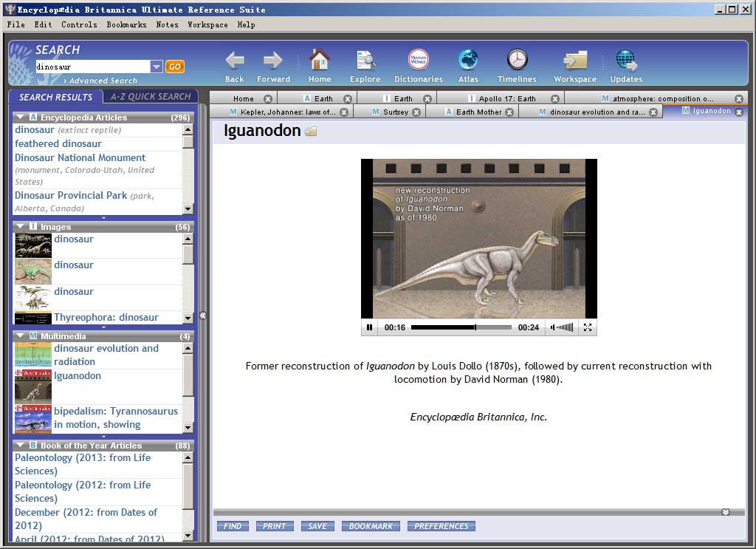
Task: Click the BOOKMARK button
Action: 371,526
